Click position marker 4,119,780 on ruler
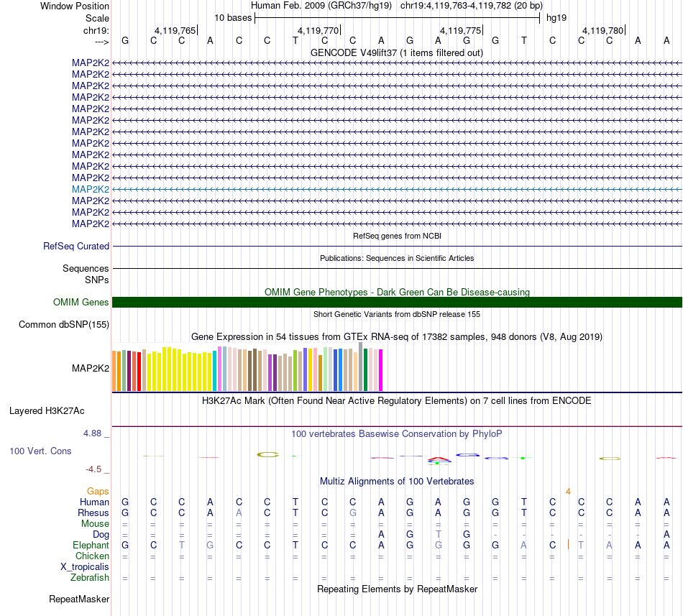Viewport: 683px width, 616px height. coord(603,30)
